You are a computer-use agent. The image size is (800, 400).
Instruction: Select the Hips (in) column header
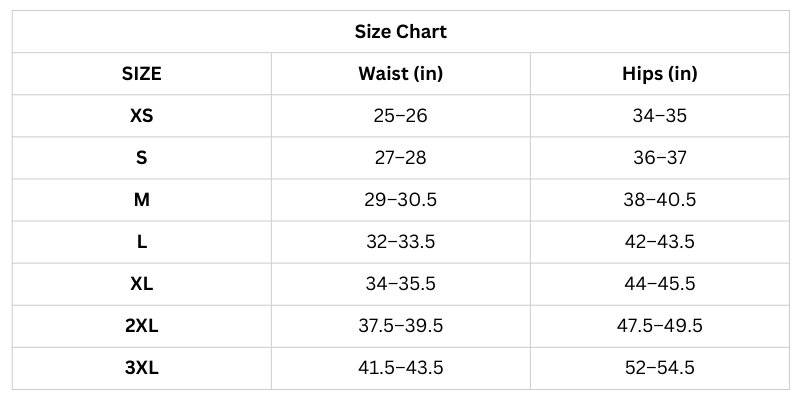[659, 73]
